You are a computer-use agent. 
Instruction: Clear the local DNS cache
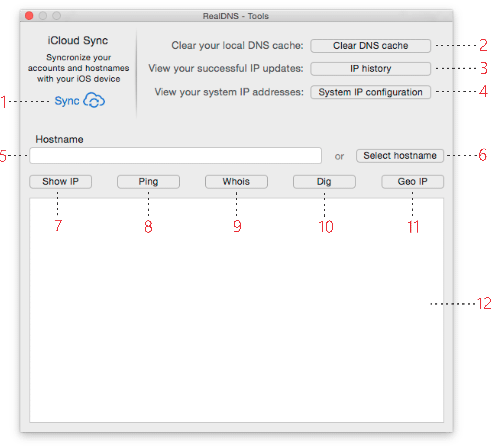(371, 46)
